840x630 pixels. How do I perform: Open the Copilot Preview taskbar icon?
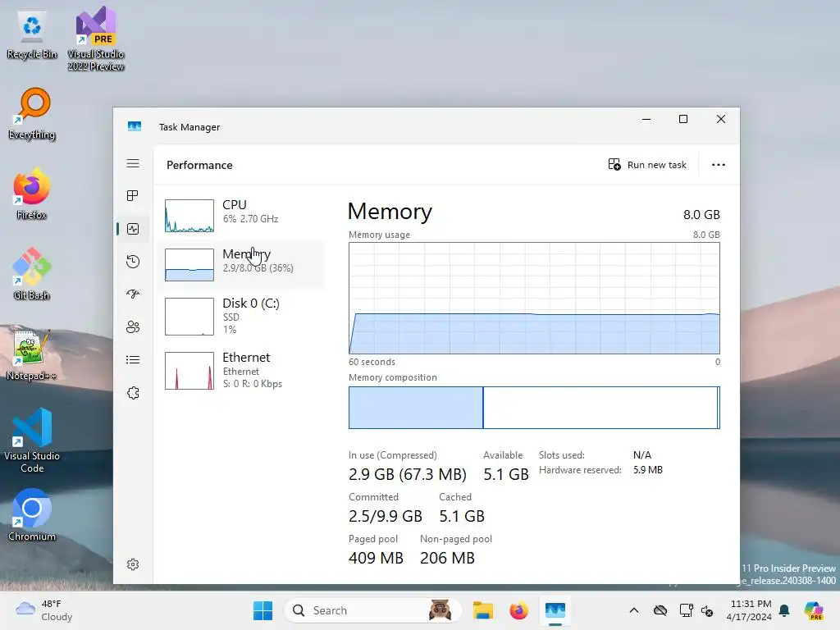[814, 610]
